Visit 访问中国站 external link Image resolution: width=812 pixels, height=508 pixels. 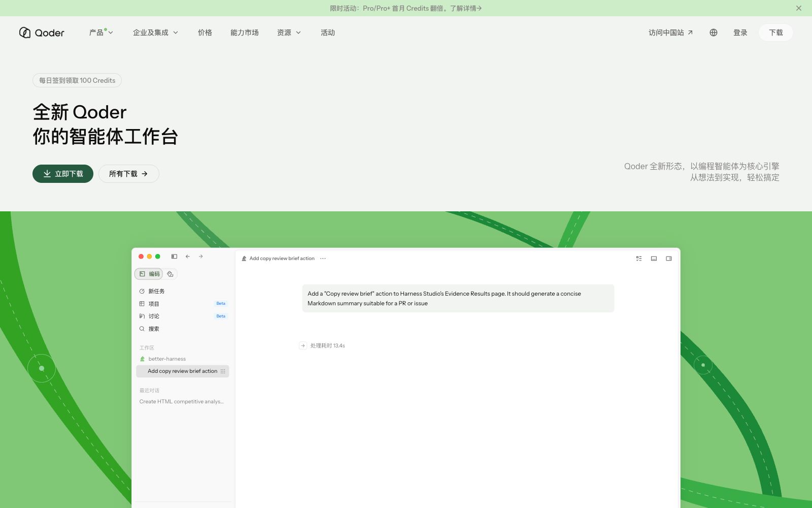(x=671, y=33)
